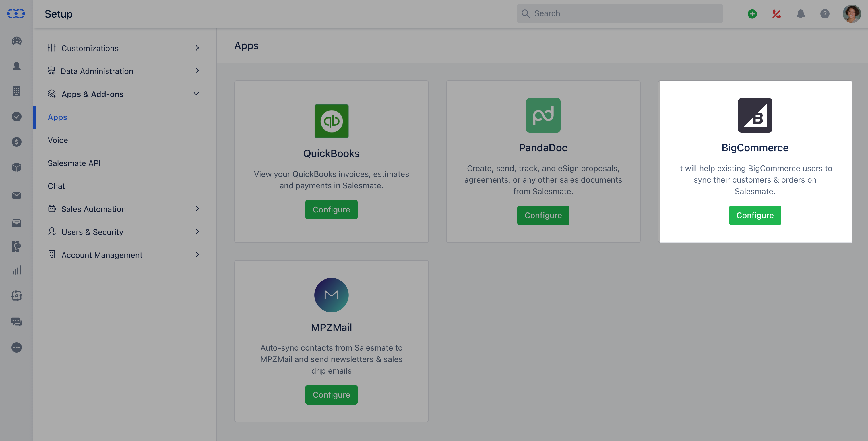This screenshot has height=441, width=868.
Task: Open the chat bubbles icon in sidebar
Action: click(x=17, y=322)
